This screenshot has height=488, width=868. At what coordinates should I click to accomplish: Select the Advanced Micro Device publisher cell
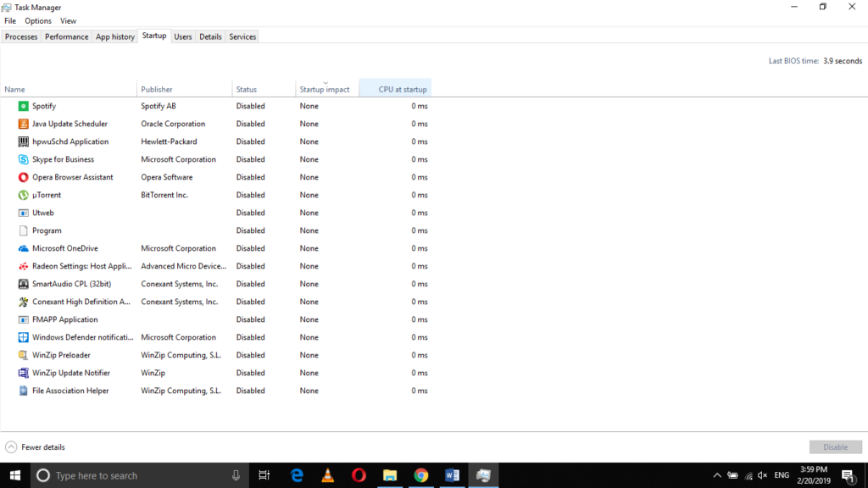point(183,266)
